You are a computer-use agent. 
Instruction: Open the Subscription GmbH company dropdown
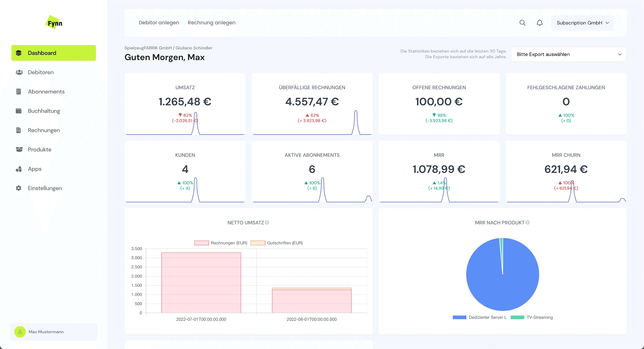click(x=582, y=23)
